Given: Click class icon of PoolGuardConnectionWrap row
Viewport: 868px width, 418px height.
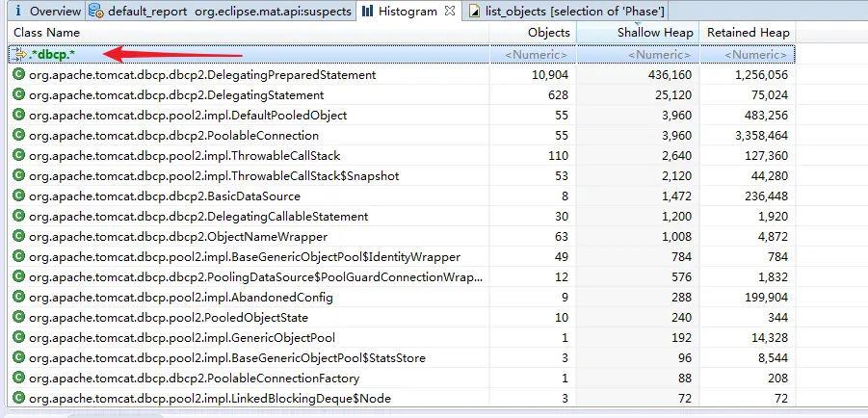Looking at the screenshot, I should 19,276.
